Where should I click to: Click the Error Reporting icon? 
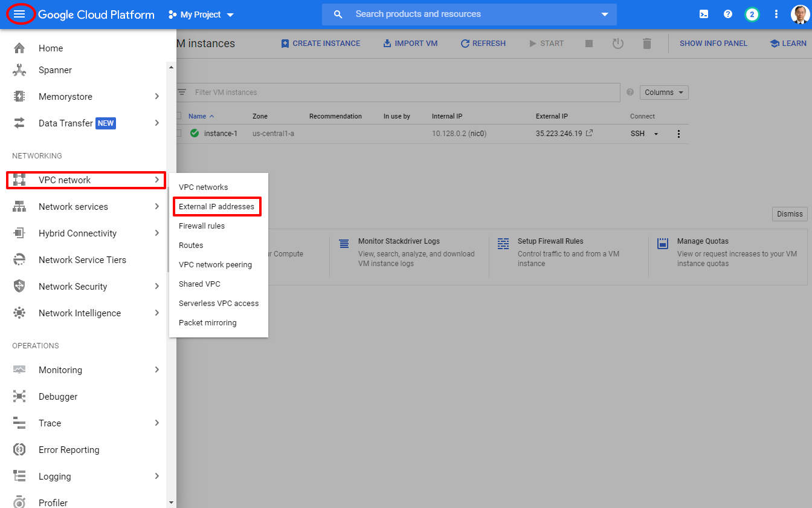click(19, 450)
